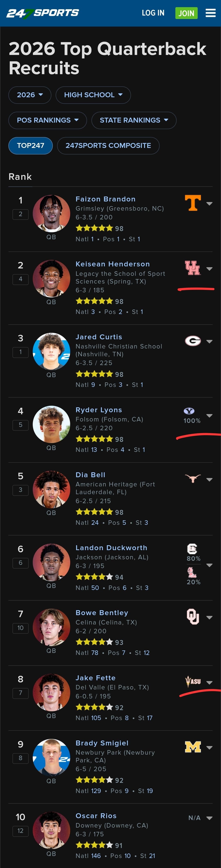Expand the Pos Rankings dropdown
Screen dimensions: 221x868
pyautogui.click(x=47, y=120)
